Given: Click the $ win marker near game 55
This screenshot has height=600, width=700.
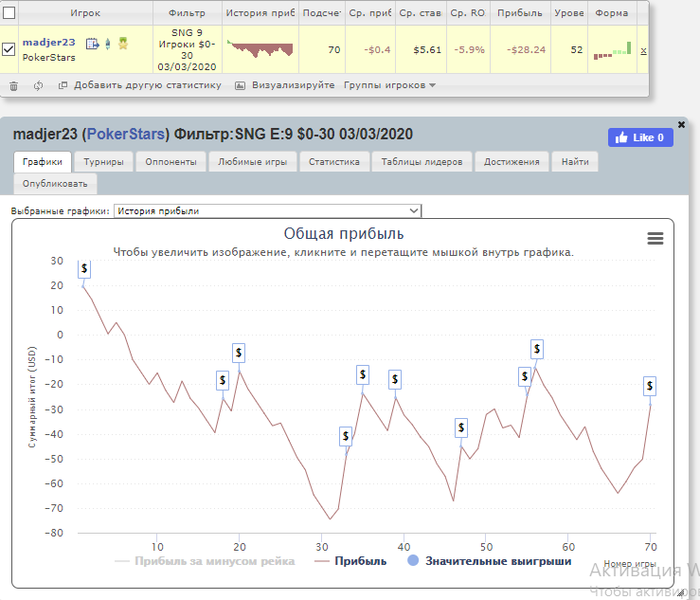Looking at the screenshot, I should click(525, 377).
